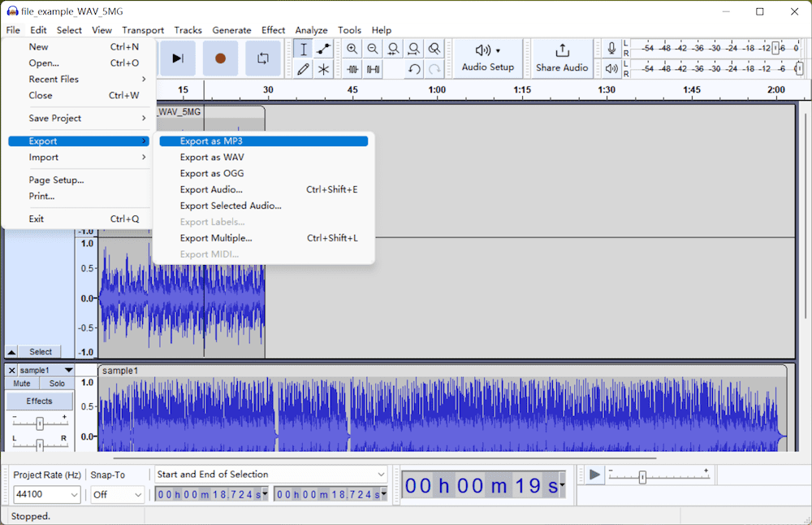The width and height of the screenshot is (812, 525).
Task: Mute the sample1 track
Action: pos(22,384)
